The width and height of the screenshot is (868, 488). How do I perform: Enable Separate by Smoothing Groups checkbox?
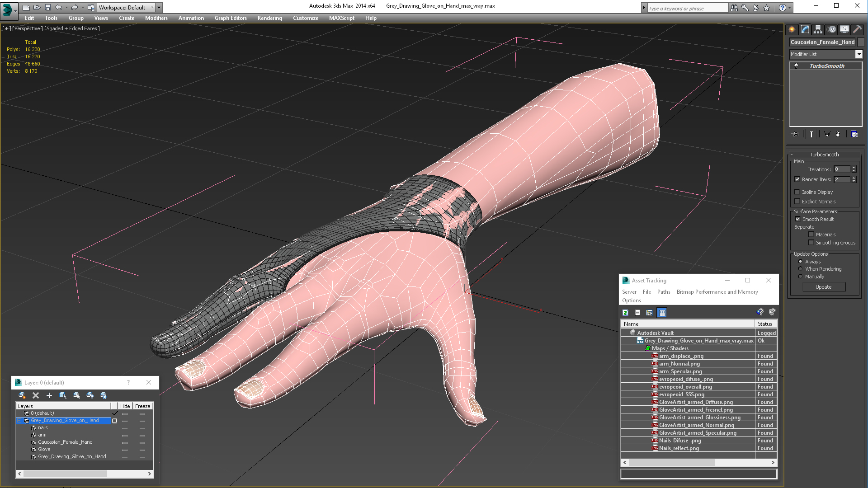click(x=811, y=243)
